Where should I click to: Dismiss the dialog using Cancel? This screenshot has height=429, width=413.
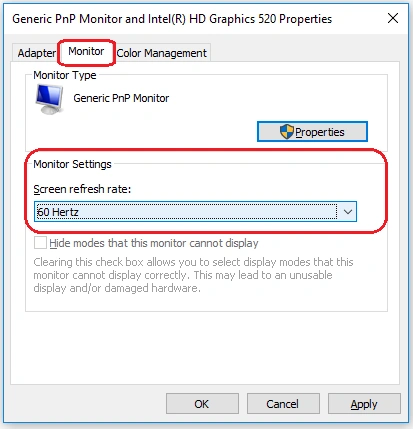click(x=283, y=404)
